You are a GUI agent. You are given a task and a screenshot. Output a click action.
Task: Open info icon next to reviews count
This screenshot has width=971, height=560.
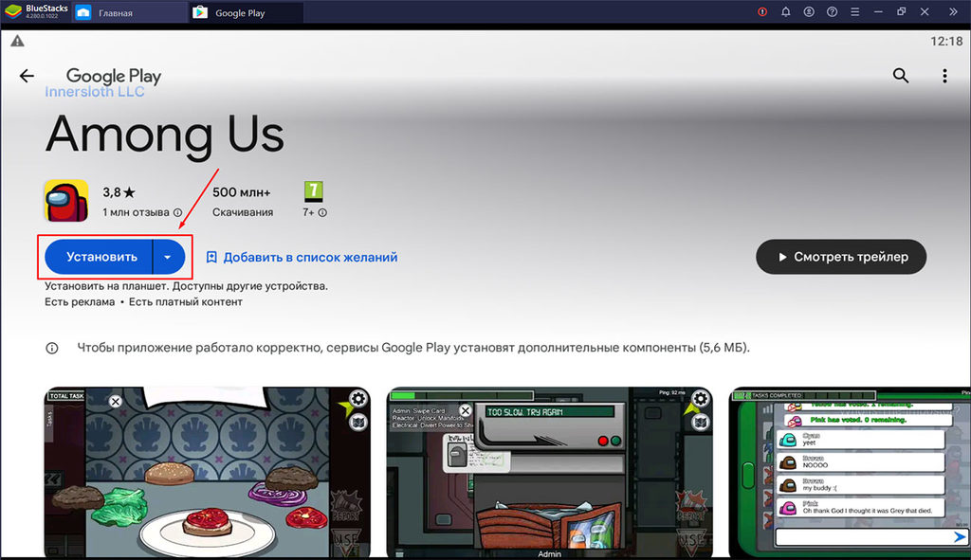pos(177,212)
